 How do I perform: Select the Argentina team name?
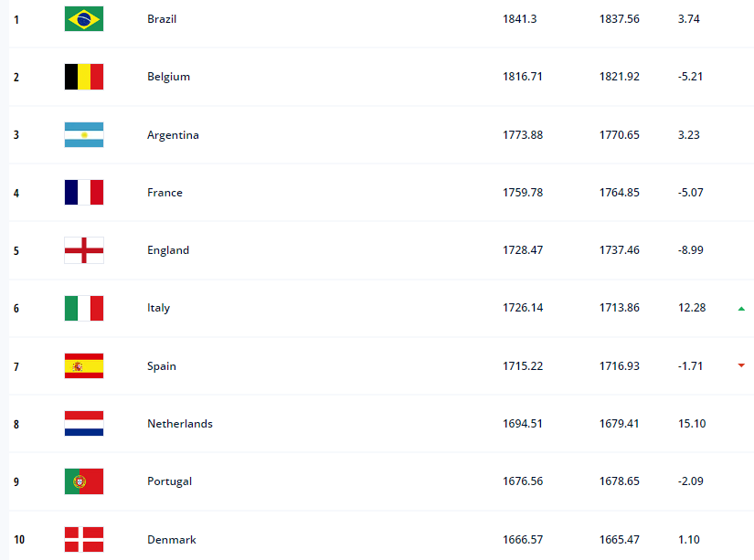point(173,135)
